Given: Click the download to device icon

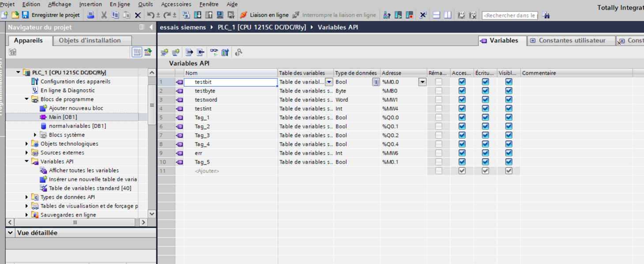Looking at the screenshot, I should click(198, 15).
